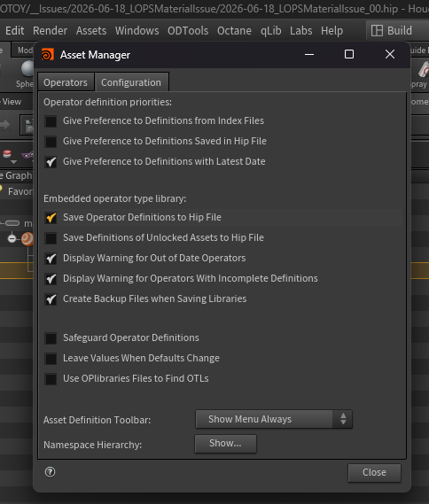
Task: Click the 'Operator definition priorities:' label
Action: pos(107,102)
